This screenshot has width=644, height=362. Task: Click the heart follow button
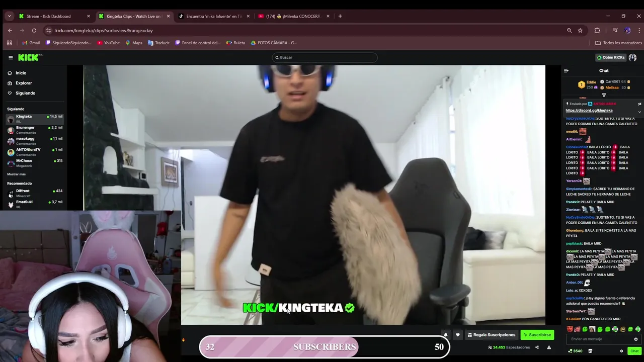pyautogui.click(x=457, y=335)
